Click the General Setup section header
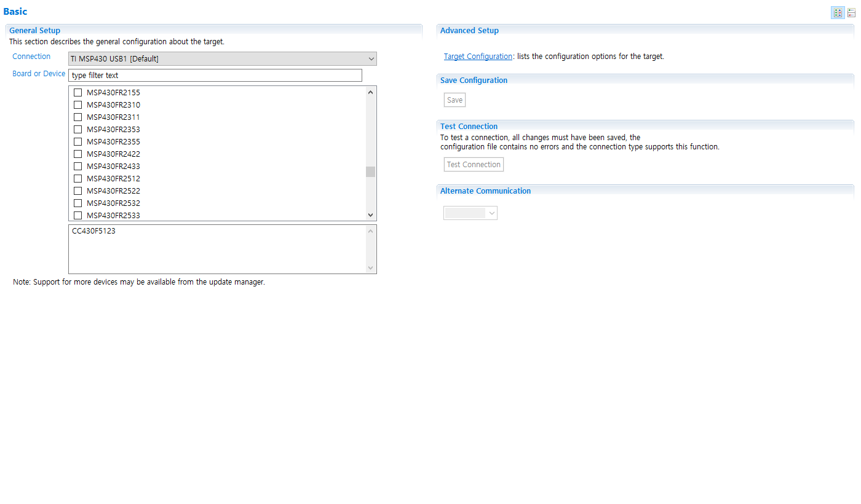Image resolution: width=861 pixels, height=504 pixels. 34,31
